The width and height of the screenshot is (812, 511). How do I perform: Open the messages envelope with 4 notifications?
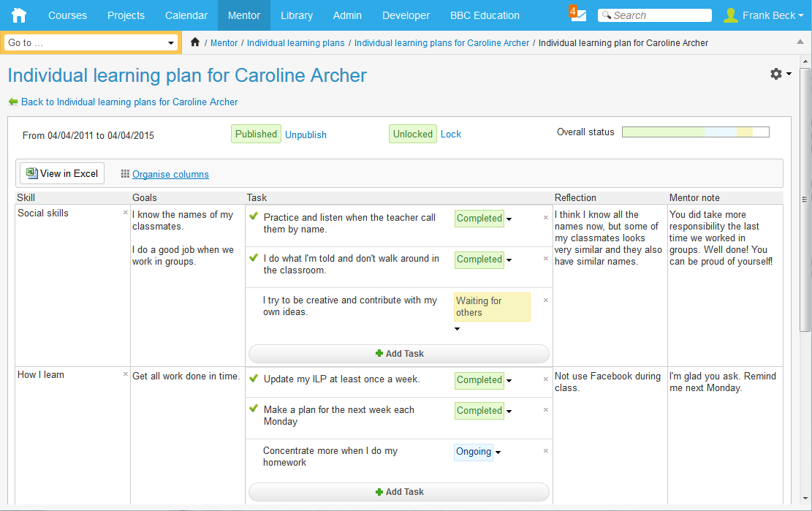(578, 15)
